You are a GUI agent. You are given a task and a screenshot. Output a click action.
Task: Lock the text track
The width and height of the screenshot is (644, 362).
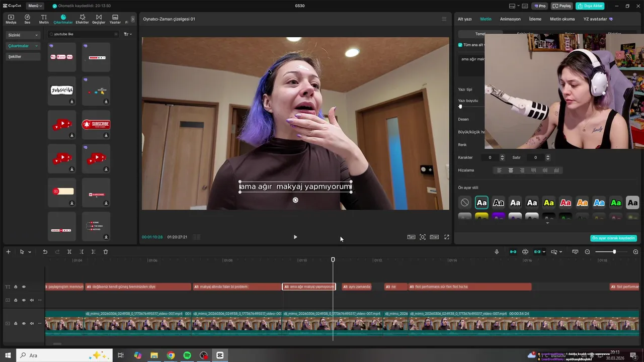pyautogui.click(x=16, y=287)
